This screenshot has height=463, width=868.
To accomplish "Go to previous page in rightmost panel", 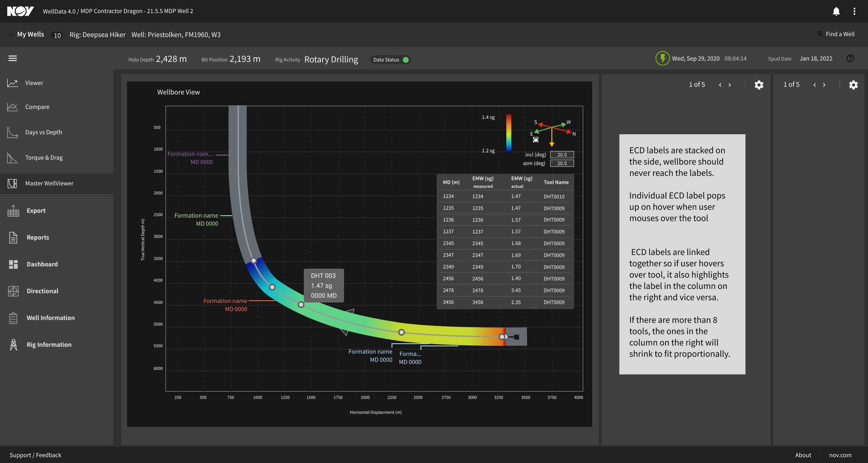I will pos(815,85).
